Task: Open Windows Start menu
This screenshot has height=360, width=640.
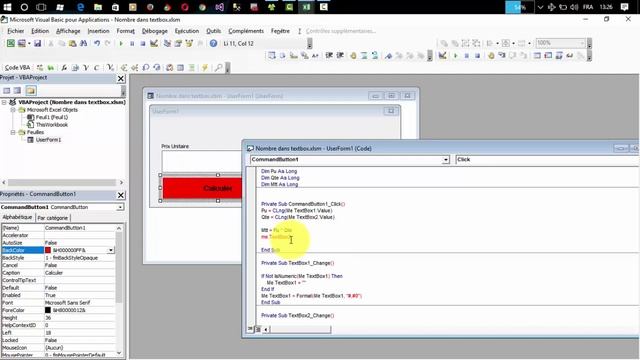Action: [x=7, y=7]
